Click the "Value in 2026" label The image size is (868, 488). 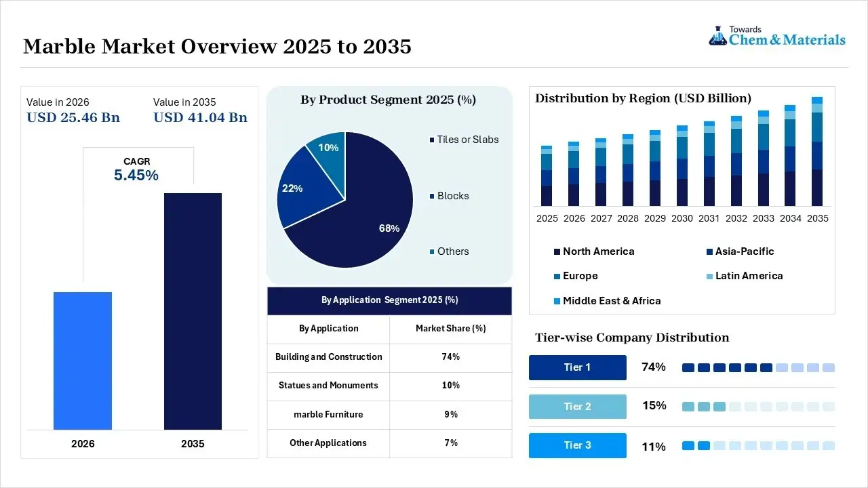point(58,102)
